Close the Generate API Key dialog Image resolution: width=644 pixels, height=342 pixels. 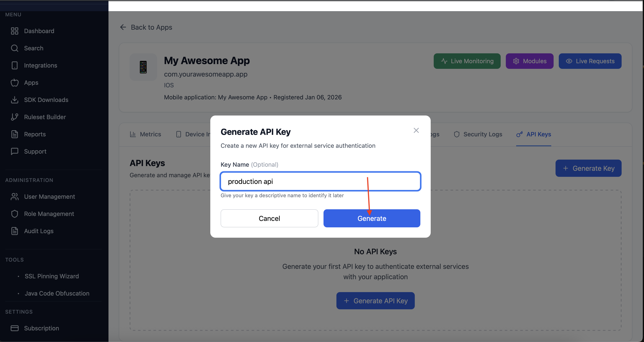pos(416,130)
